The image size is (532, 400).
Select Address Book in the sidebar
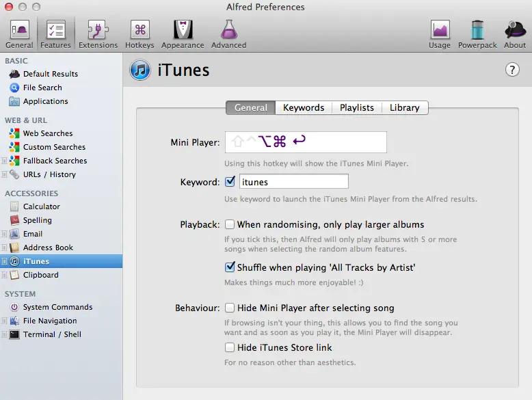tap(61, 248)
